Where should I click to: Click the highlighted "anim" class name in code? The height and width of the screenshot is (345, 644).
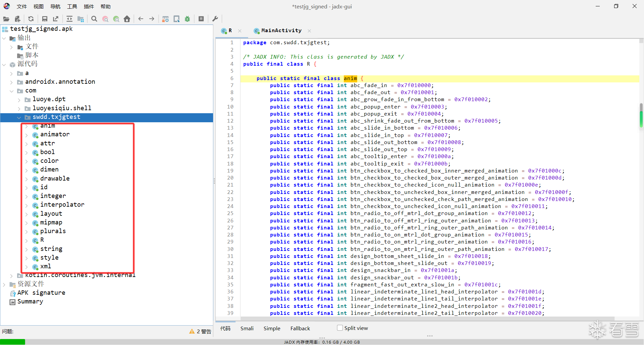[351, 78]
